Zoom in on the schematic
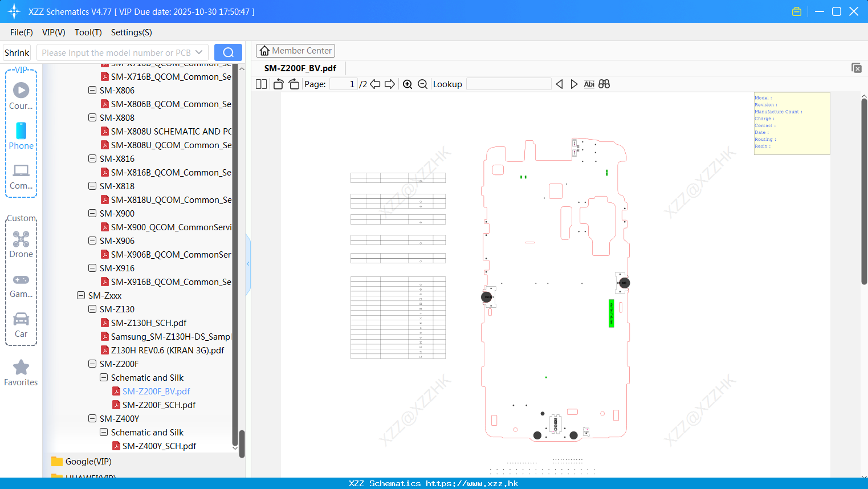868x489 pixels. (407, 84)
